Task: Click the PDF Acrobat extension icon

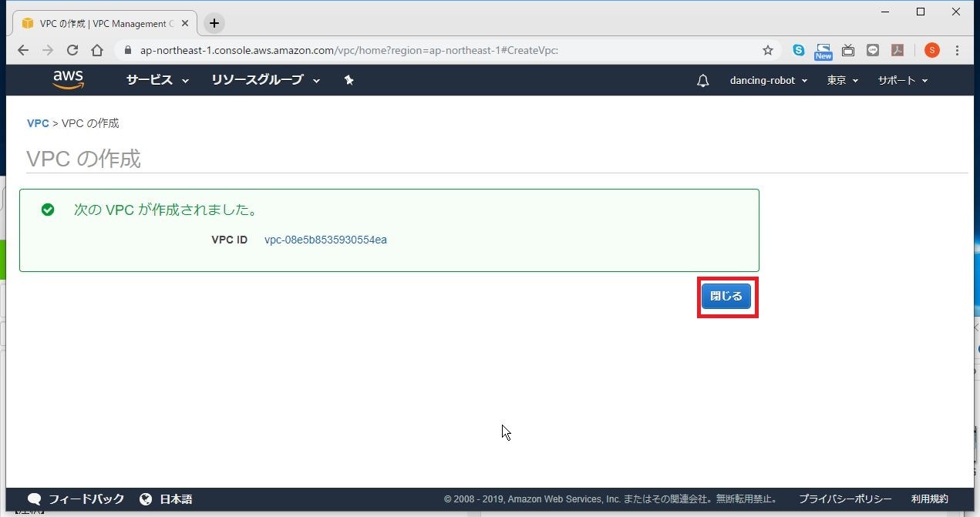Action: pos(897,50)
